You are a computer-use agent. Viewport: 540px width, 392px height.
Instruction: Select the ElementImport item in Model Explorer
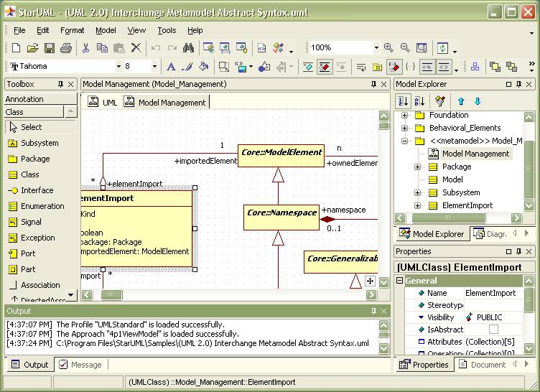pyautogui.click(x=460, y=205)
